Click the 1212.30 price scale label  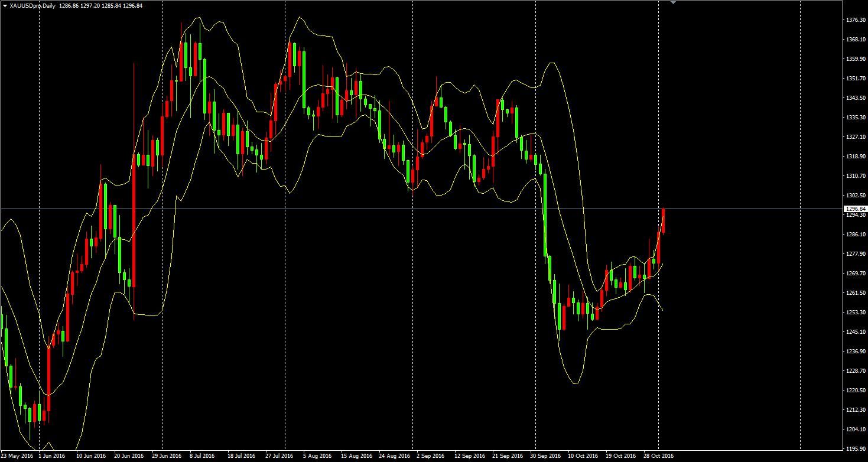(x=856, y=410)
